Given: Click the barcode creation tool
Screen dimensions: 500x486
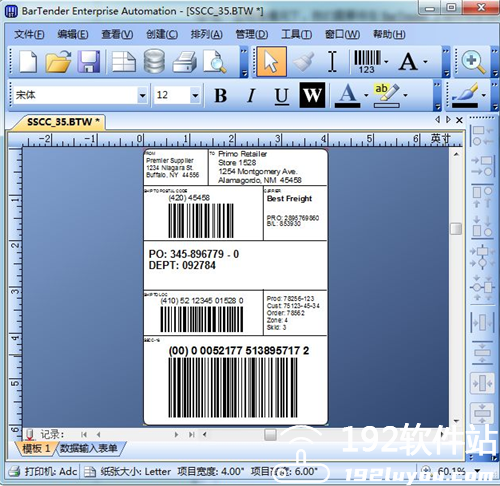Looking at the screenshot, I should click(367, 61).
